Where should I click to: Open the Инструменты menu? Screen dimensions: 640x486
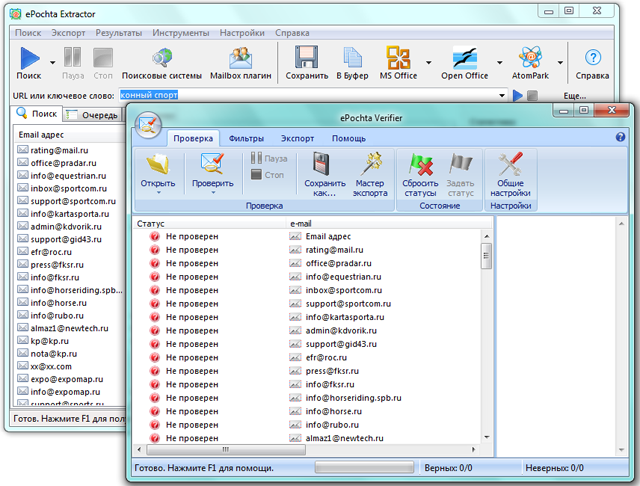(181, 33)
